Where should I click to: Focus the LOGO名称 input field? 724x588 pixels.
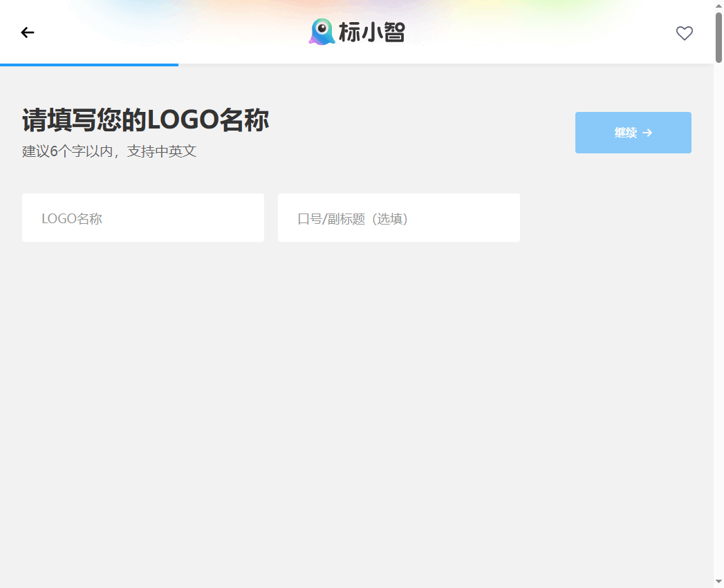(143, 218)
